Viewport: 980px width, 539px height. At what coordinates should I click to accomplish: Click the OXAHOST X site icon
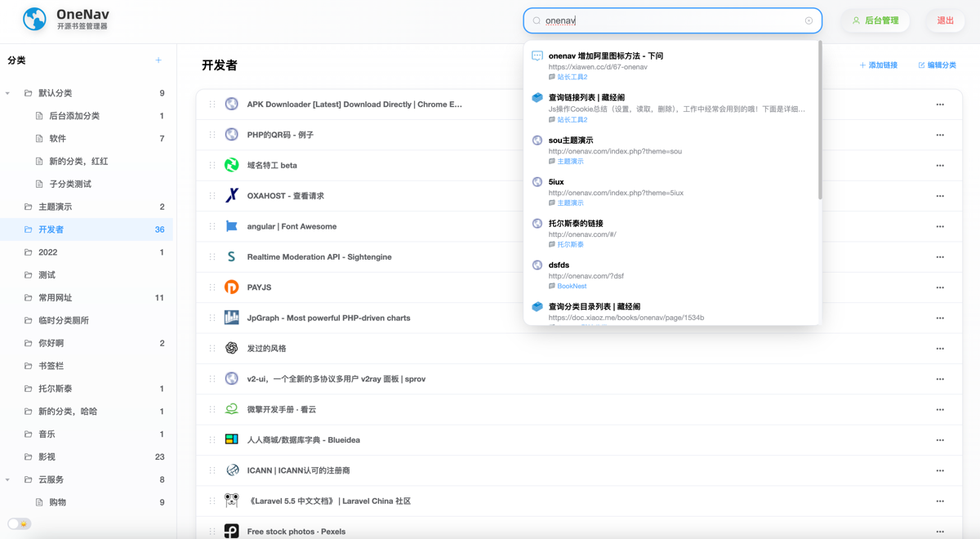(x=232, y=196)
